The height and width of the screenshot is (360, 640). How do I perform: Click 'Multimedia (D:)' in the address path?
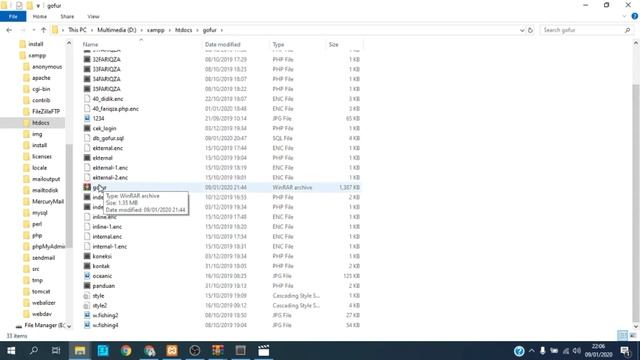click(x=117, y=30)
